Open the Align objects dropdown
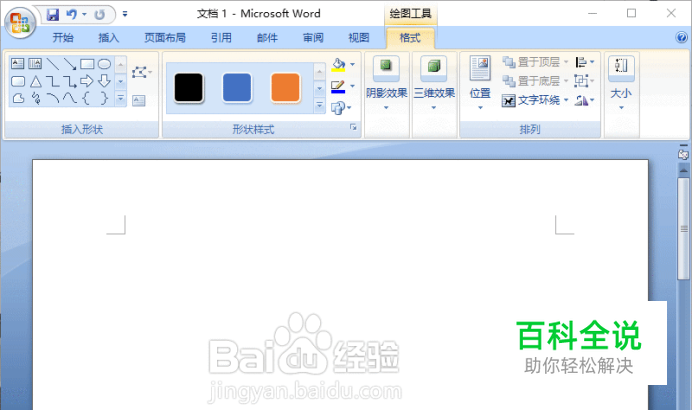Screen dimensions: 692x410 coord(585,62)
